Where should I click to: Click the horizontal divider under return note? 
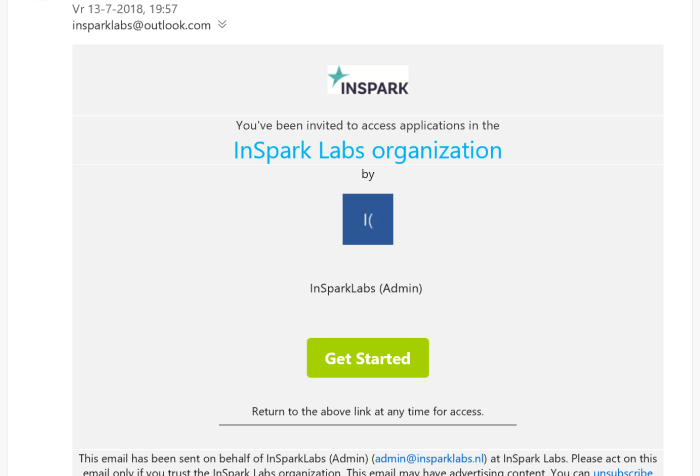[x=367, y=425]
